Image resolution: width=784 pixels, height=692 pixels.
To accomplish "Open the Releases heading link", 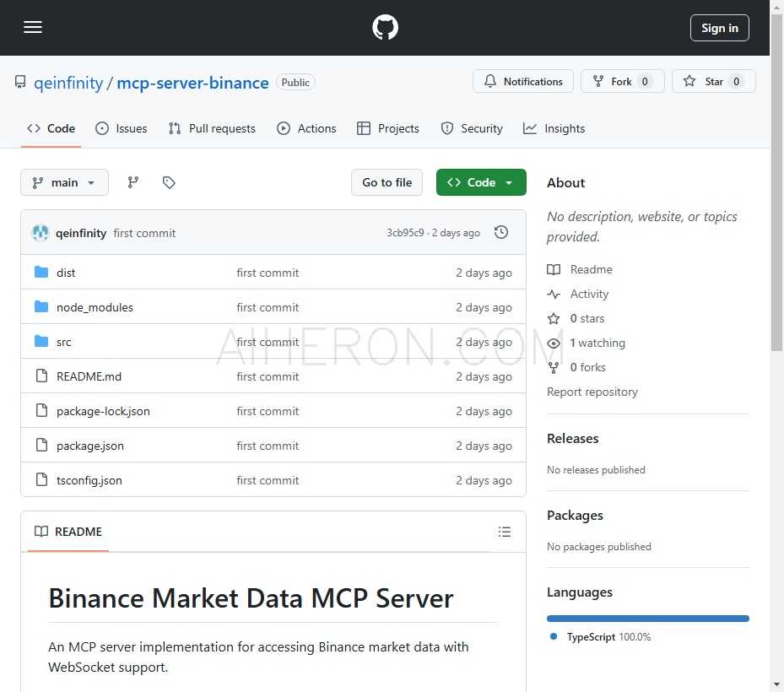I will click(572, 439).
